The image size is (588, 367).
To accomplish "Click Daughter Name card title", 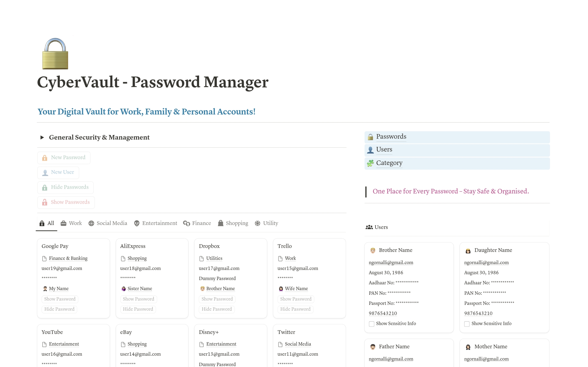I will coord(493,250).
